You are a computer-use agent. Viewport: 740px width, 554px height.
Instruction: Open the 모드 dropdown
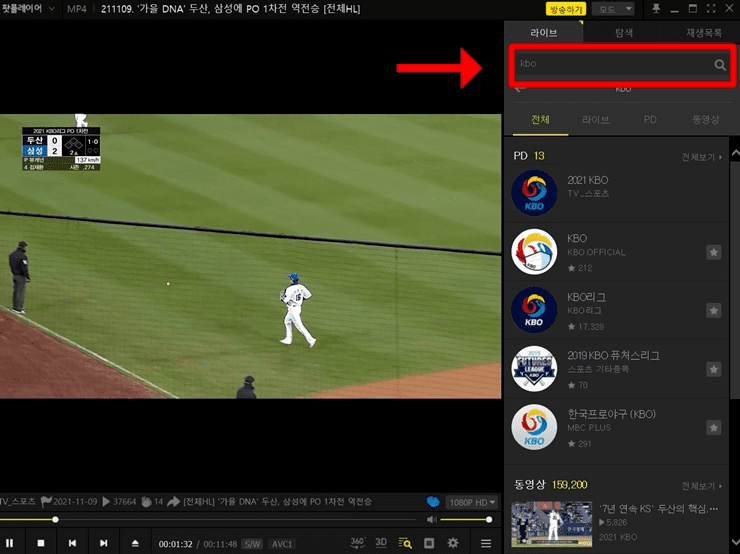click(613, 9)
